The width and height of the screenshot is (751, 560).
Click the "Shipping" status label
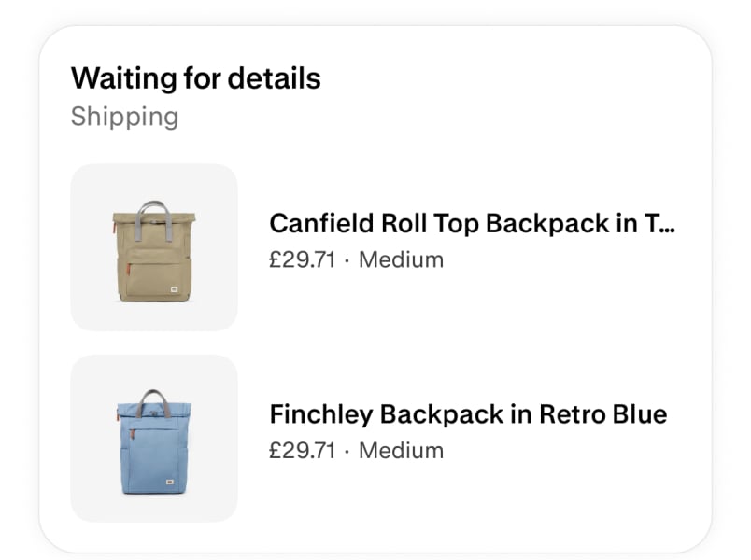click(x=124, y=117)
